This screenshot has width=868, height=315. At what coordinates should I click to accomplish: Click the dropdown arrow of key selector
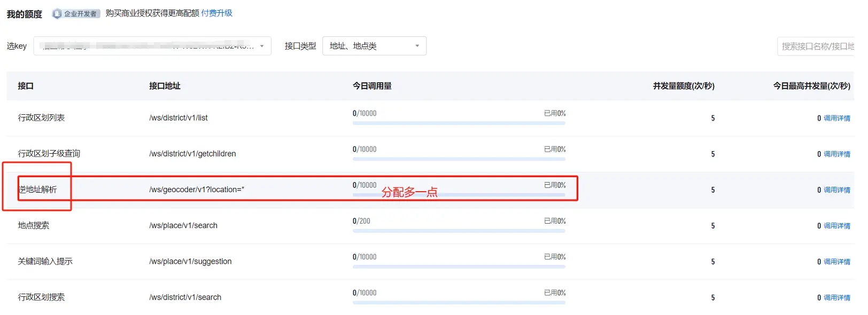click(262, 46)
